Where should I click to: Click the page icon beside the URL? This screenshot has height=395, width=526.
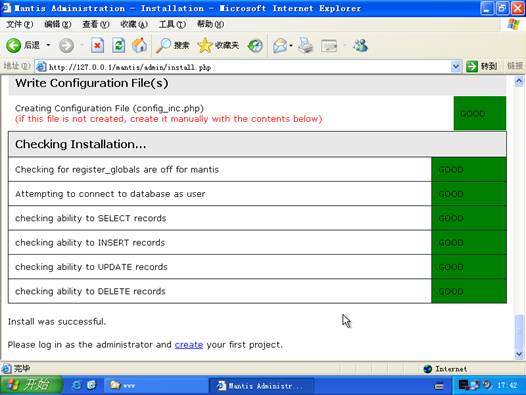(x=41, y=67)
